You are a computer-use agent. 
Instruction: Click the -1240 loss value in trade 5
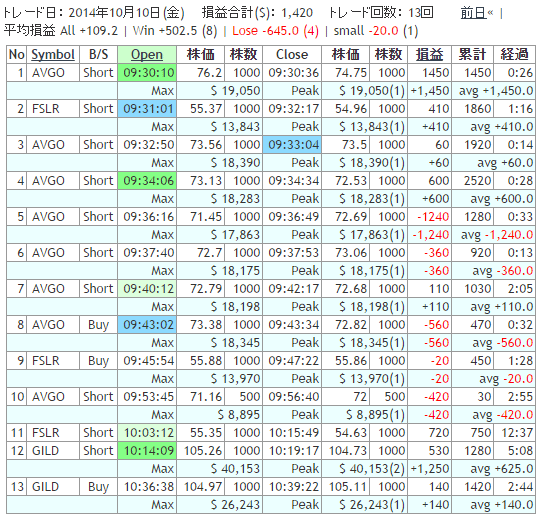pos(430,216)
